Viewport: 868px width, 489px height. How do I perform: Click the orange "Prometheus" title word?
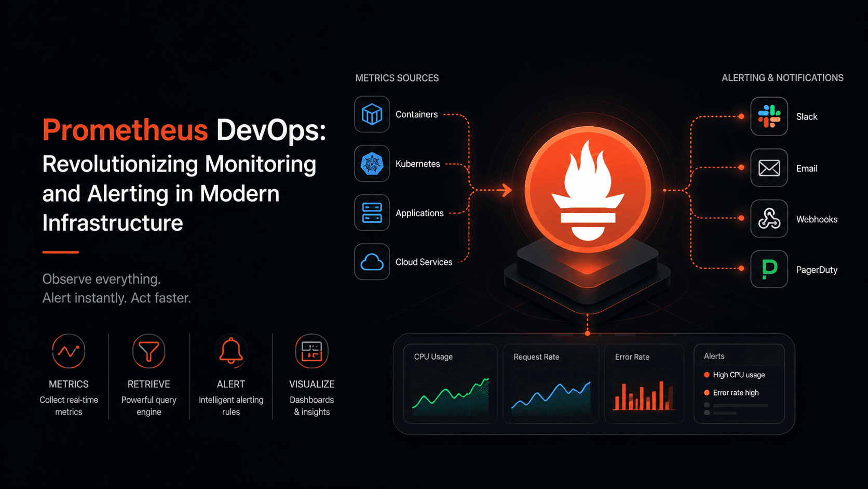click(x=125, y=130)
